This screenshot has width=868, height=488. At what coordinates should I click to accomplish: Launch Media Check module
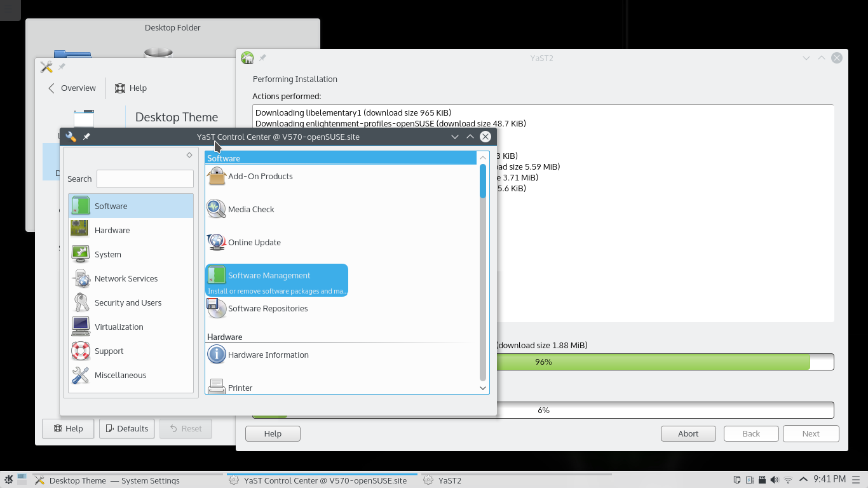241,209
